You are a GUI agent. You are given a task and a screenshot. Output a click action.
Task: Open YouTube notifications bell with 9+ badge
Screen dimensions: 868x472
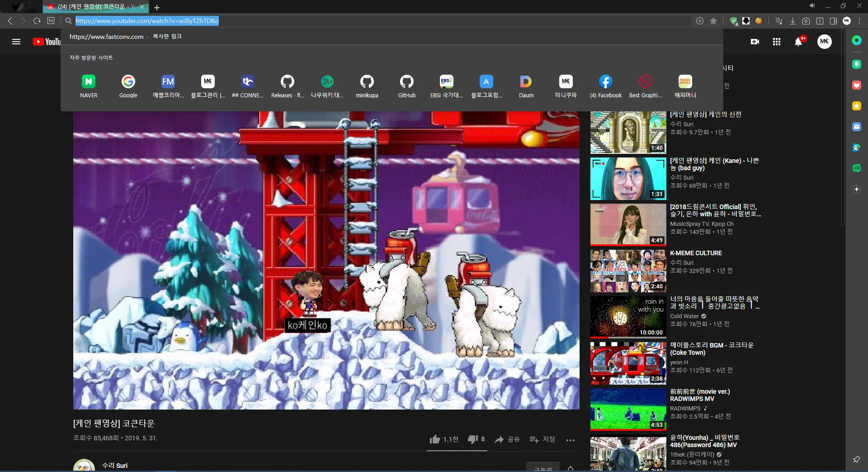[x=799, y=42]
